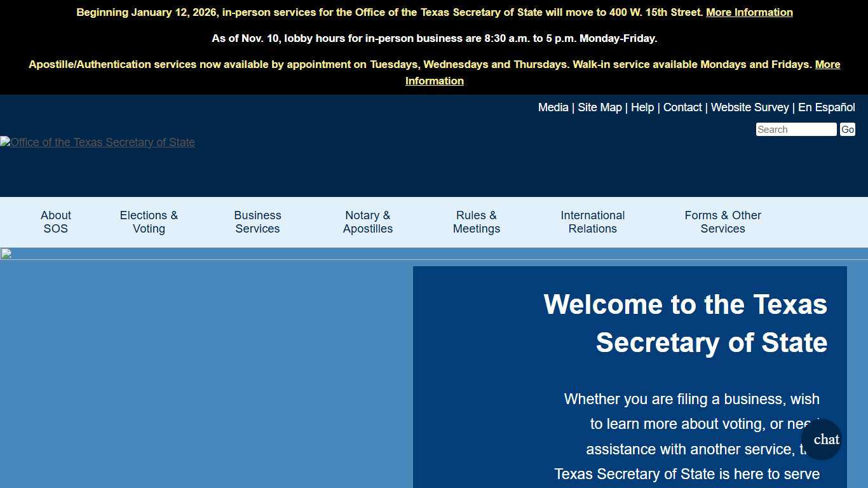Image resolution: width=868 pixels, height=488 pixels.
Task: Open the Contact page
Action: [682, 107]
